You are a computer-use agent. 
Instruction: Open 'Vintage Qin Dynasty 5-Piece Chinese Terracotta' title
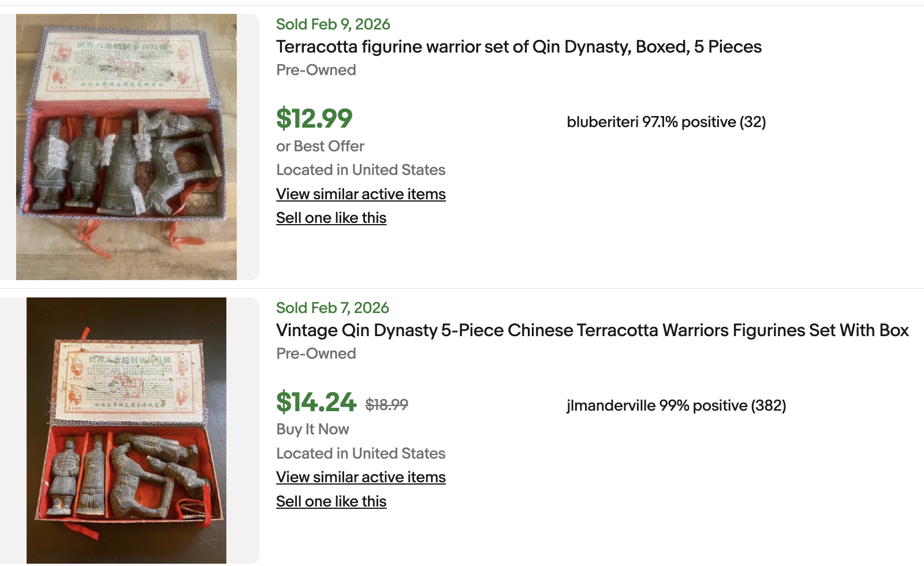point(592,330)
